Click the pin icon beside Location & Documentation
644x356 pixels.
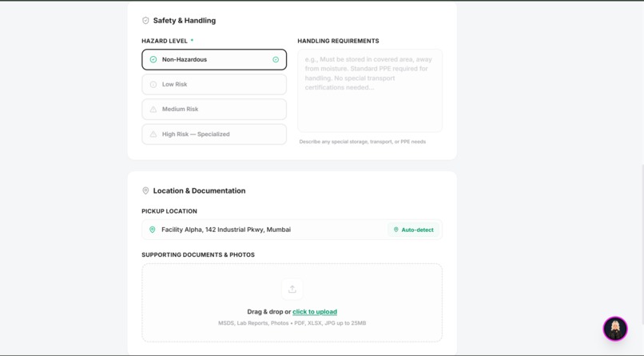coord(145,190)
